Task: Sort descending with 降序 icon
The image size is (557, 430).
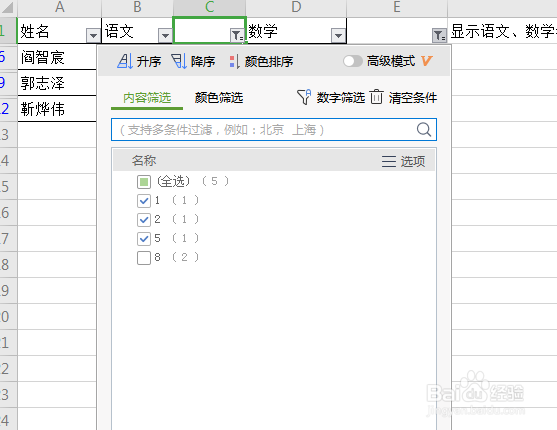Action: [179, 61]
